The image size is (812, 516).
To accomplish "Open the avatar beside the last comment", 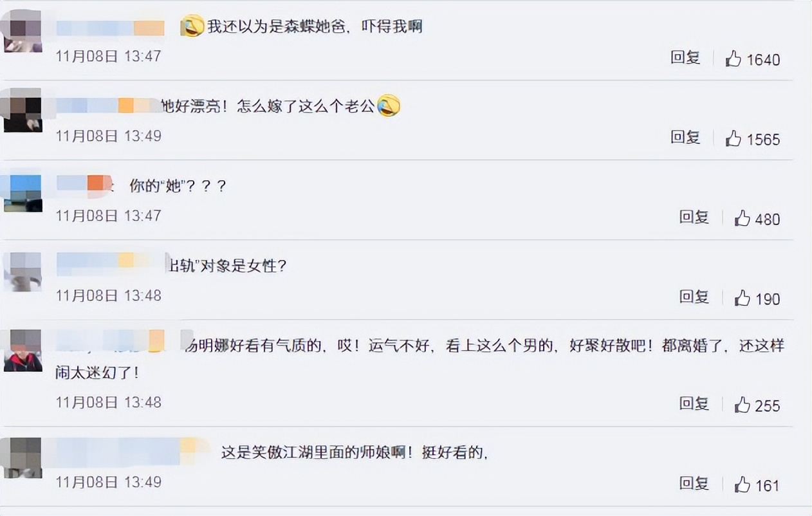I will (x=23, y=457).
